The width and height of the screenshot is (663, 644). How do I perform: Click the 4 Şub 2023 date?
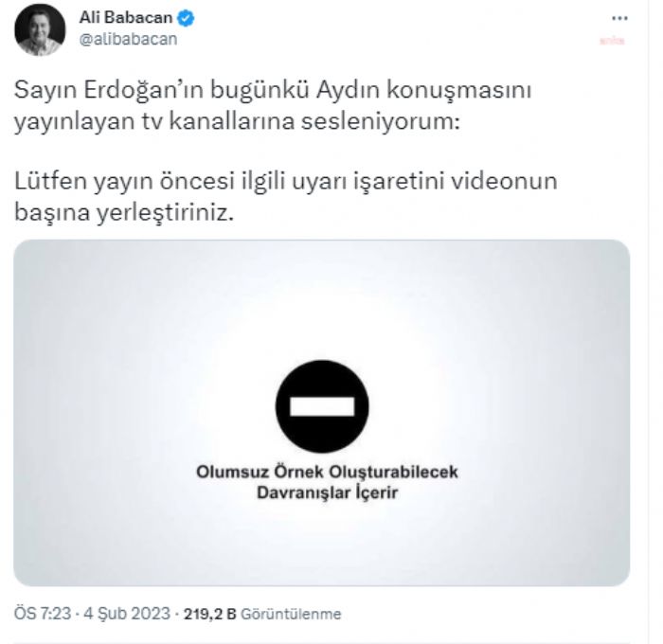click(127, 614)
